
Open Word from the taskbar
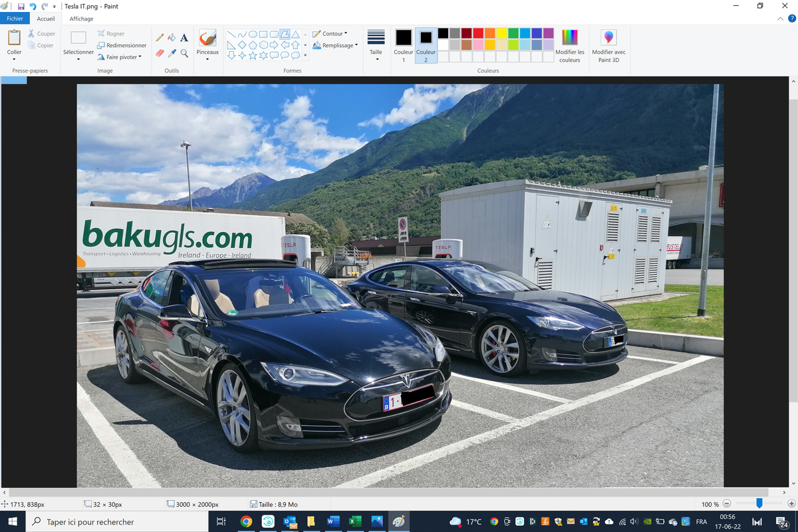tap(333, 522)
